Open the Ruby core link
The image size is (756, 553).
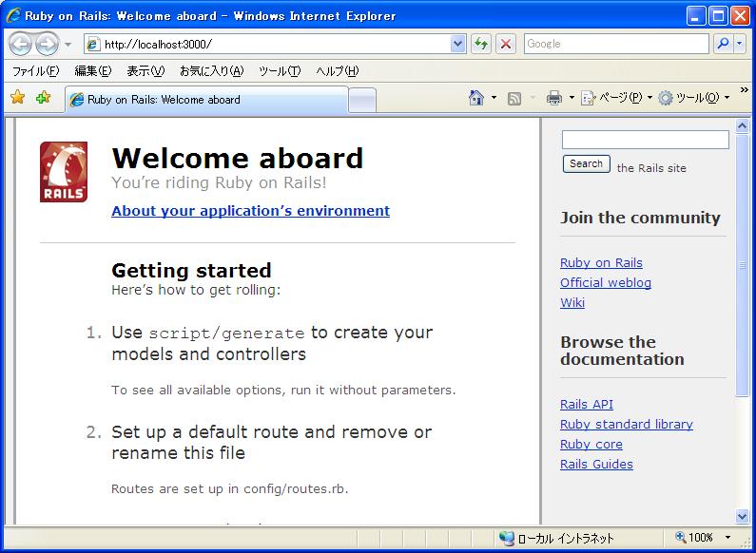coord(591,445)
